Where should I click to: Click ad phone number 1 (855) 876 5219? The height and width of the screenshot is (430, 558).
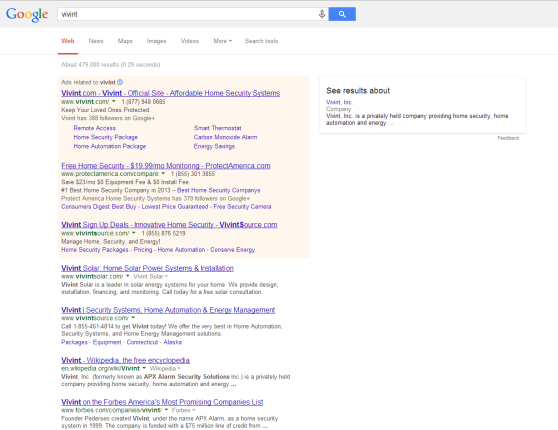tap(163, 234)
